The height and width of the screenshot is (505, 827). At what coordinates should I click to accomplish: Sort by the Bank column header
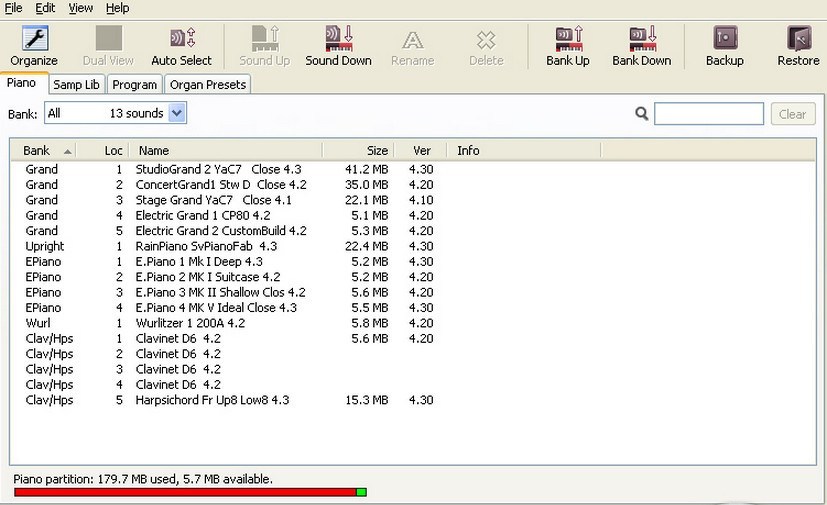tap(44, 151)
